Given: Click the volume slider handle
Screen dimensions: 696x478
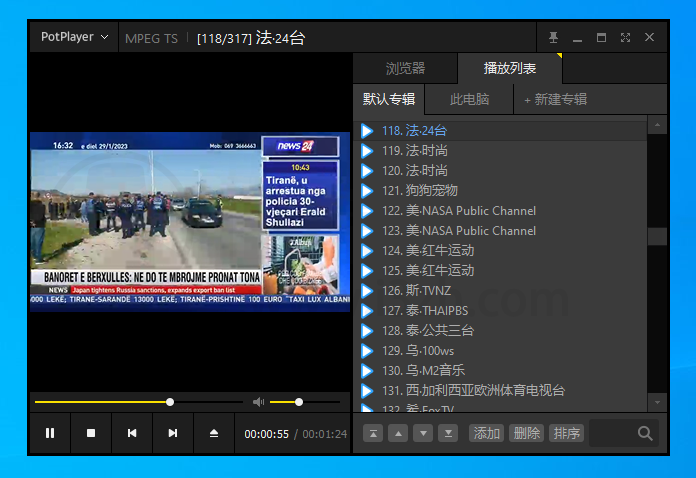Looking at the screenshot, I should click(x=299, y=402).
